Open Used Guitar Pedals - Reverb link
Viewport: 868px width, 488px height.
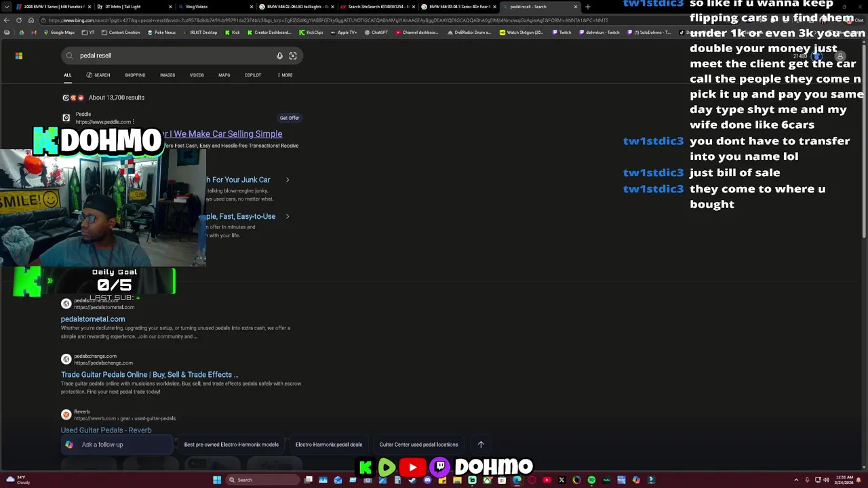106,430
